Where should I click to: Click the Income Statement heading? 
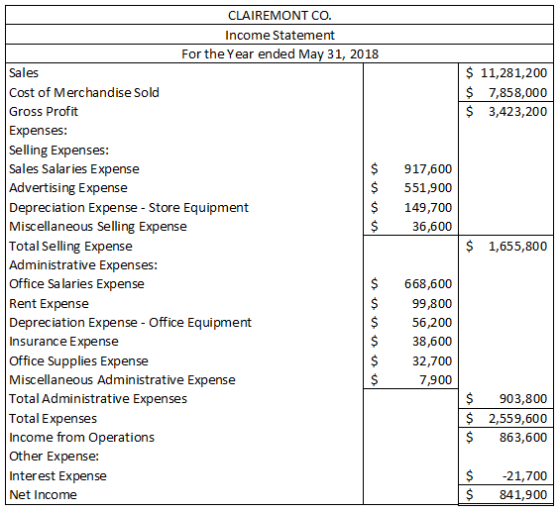280,35
